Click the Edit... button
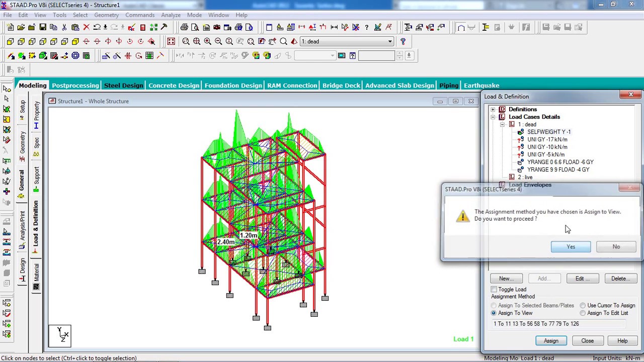Viewport: 644px width, 362px height. (582, 279)
